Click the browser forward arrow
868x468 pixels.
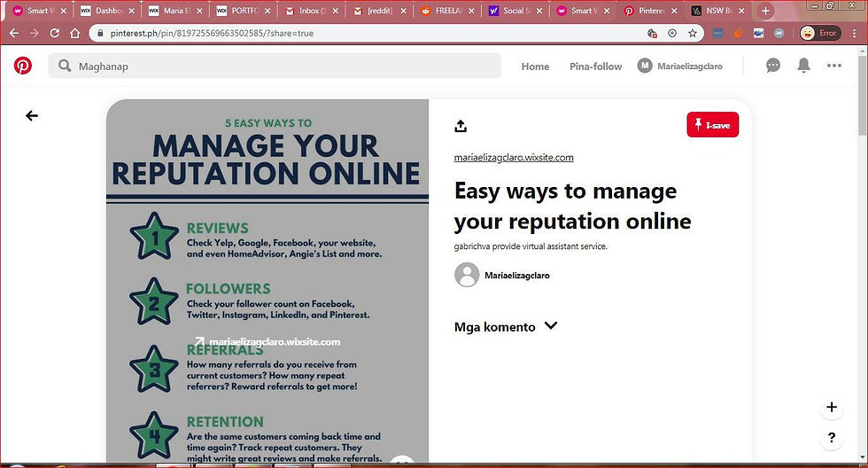pyautogui.click(x=35, y=33)
